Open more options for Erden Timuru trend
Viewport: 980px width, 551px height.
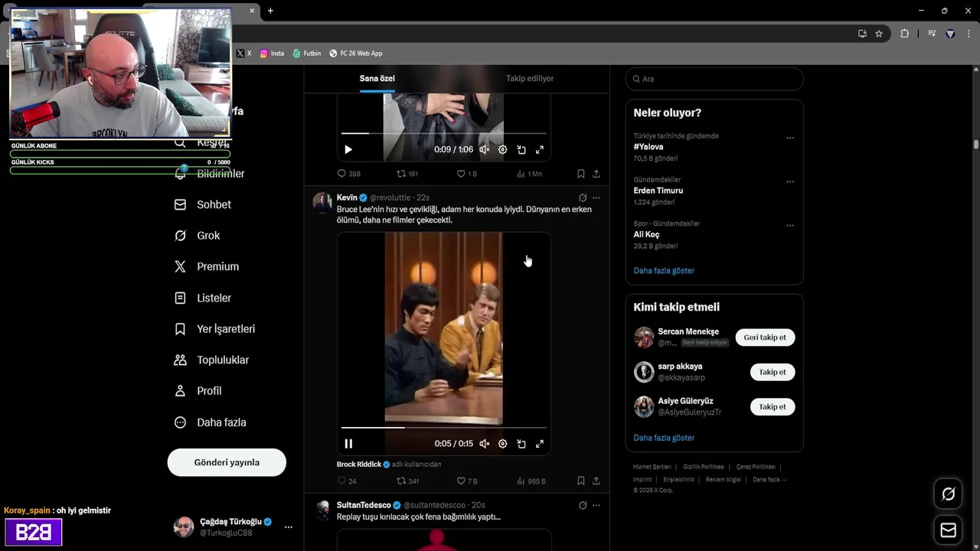pyautogui.click(x=790, y=182)
